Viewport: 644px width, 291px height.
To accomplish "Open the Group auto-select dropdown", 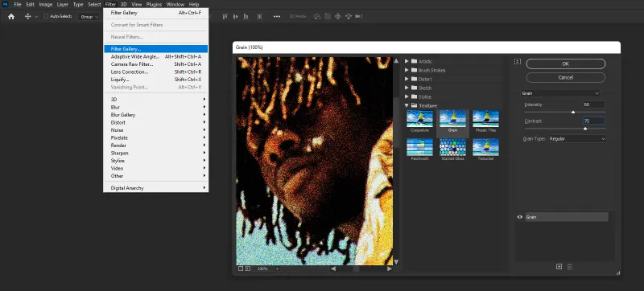I will tap(89, 17).
